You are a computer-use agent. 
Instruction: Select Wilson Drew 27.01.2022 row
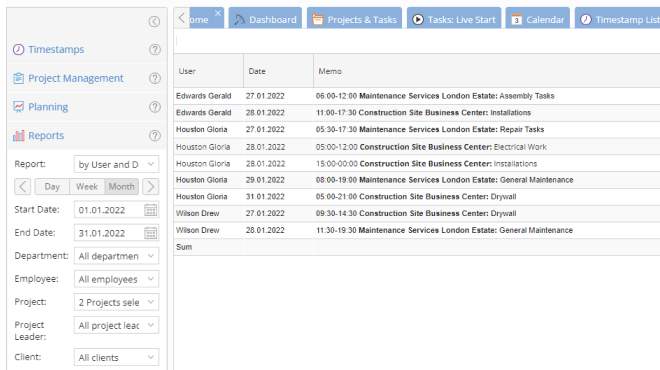417,213
